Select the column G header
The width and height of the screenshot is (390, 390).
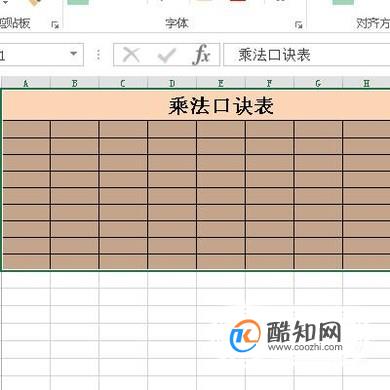(318, 83)
